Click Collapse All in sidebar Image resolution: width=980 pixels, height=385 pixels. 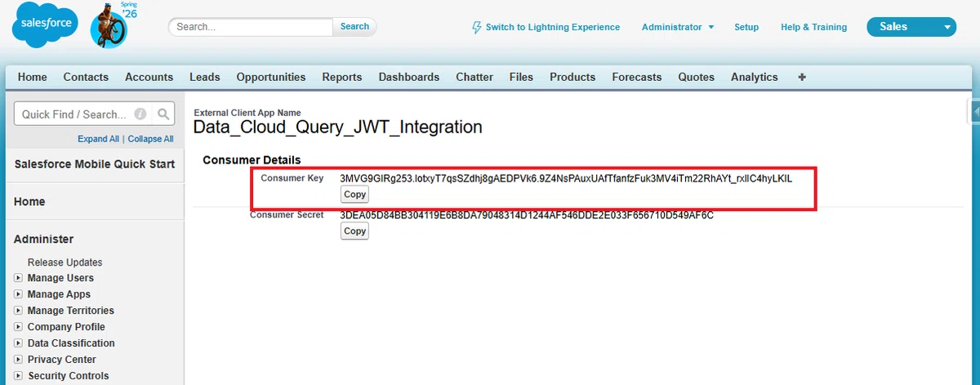click(x=151, y=139)
